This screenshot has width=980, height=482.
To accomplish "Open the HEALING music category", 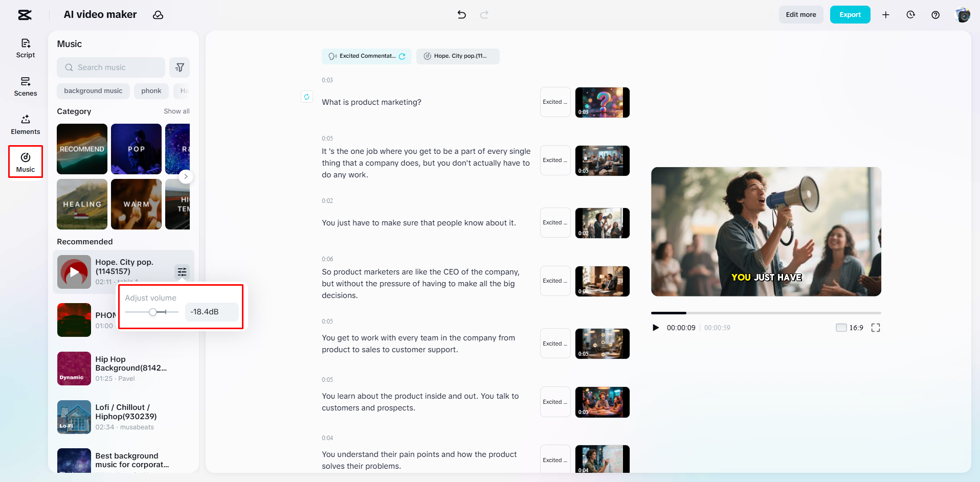I will pos(82,204).
